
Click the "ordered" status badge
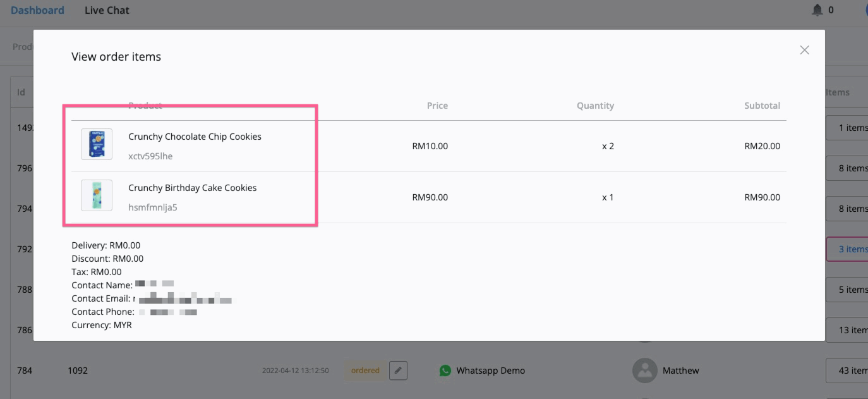[365, 371]
